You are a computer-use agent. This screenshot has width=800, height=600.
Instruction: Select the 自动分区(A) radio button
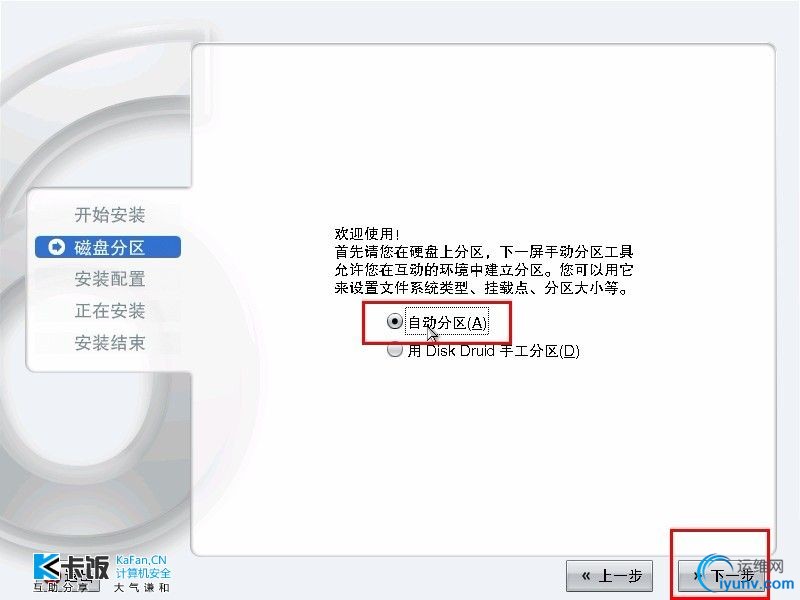click(394, 321)
